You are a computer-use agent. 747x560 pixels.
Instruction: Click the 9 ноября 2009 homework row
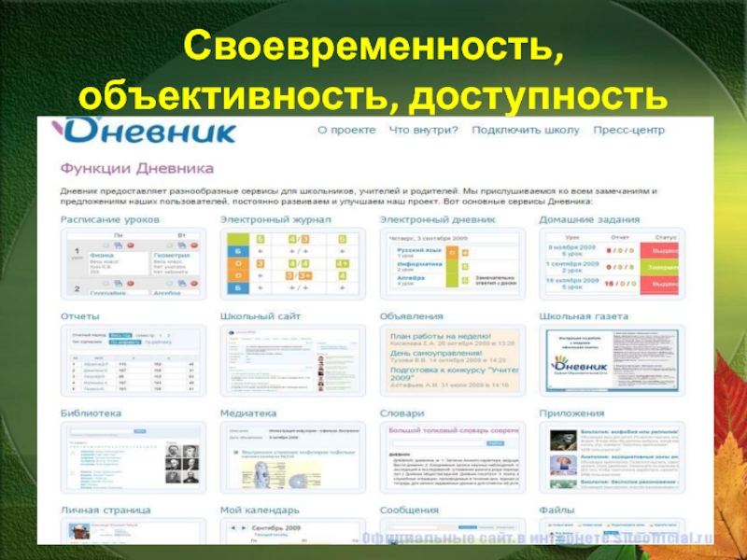[x=613, y=250]
